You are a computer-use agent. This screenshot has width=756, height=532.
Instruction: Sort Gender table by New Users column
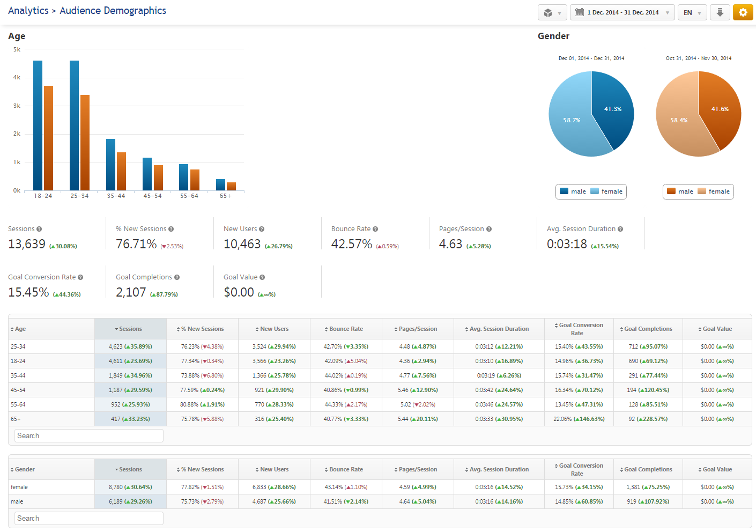pyautogui.click(x=274, y=470)
